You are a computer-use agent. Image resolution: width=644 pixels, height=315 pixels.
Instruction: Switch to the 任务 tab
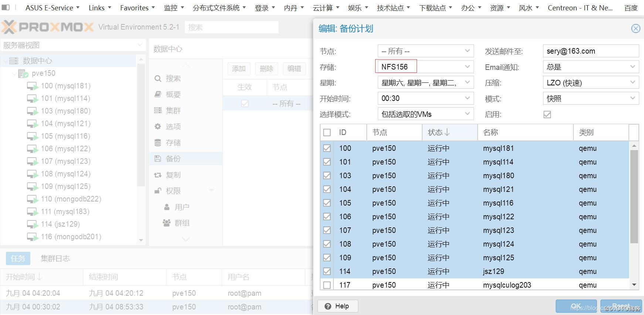18,258
